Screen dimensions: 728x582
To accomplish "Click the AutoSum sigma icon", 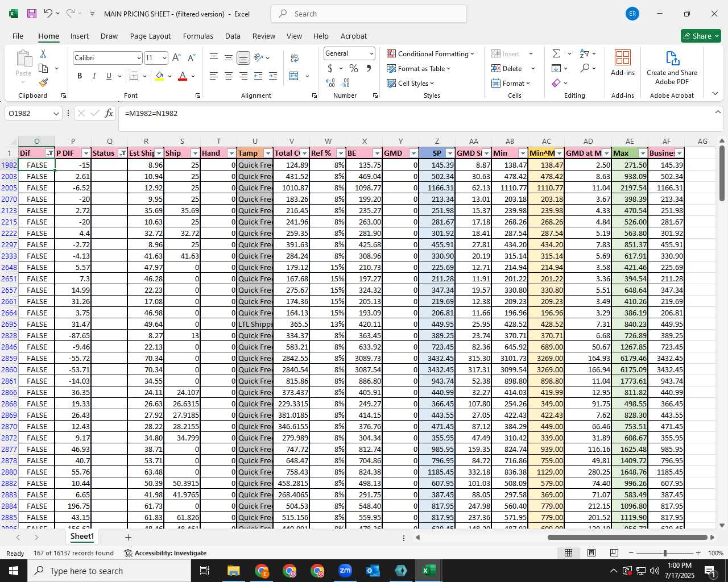I will (556, 54).
